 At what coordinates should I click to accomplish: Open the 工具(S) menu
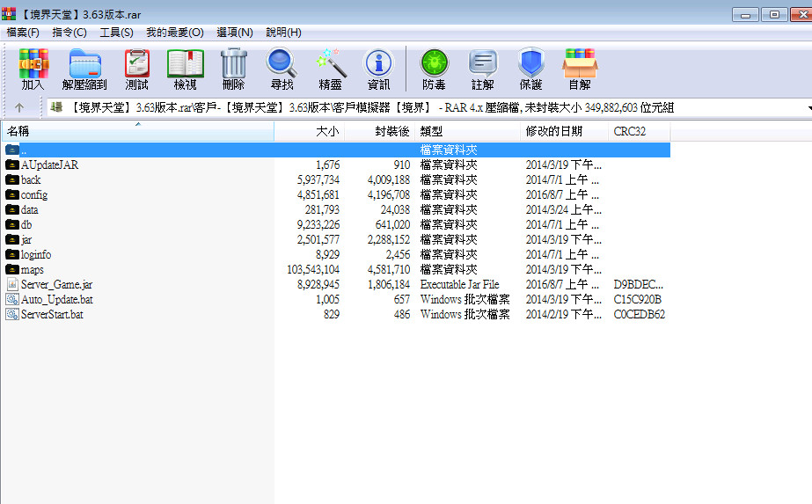[x=116, y=33]
